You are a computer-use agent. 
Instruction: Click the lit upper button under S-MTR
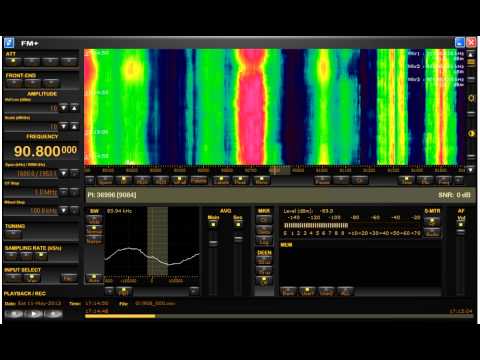pyautogui.click(x=432, y=221)
